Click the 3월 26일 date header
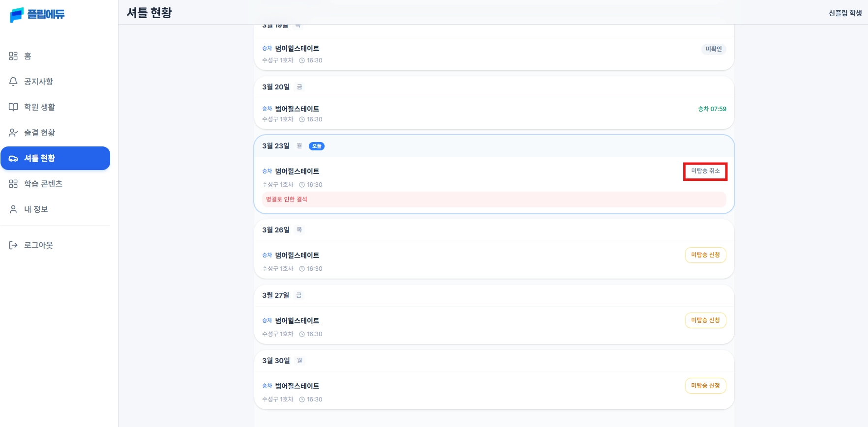The image size is (868, 427). pyautogui.click(x=276, y=230)
